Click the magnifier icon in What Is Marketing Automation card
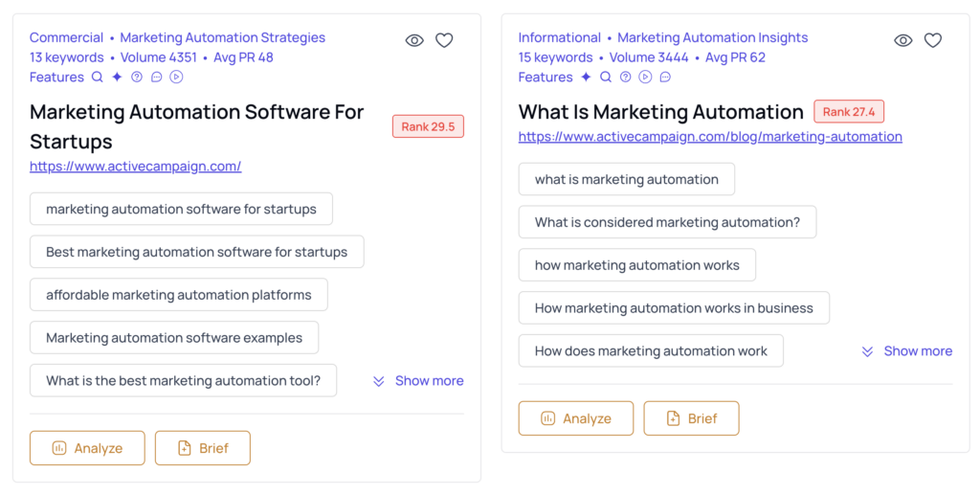 coord(606,78)
